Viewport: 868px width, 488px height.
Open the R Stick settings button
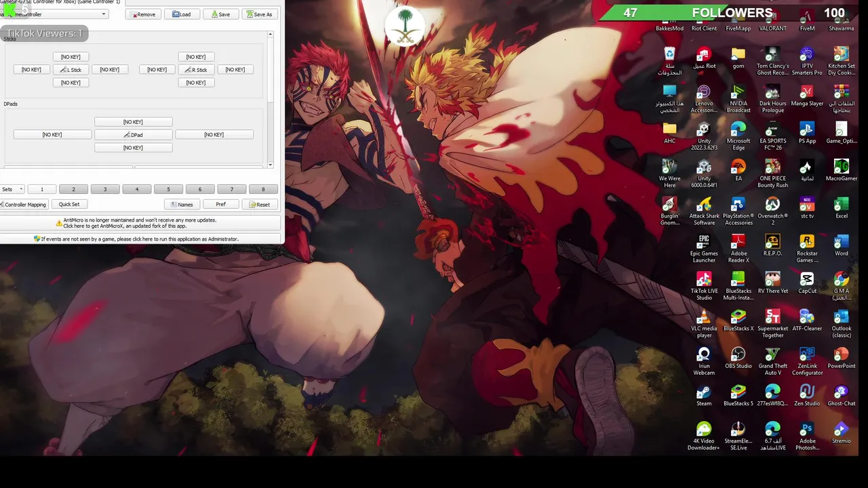pos(196,70)
